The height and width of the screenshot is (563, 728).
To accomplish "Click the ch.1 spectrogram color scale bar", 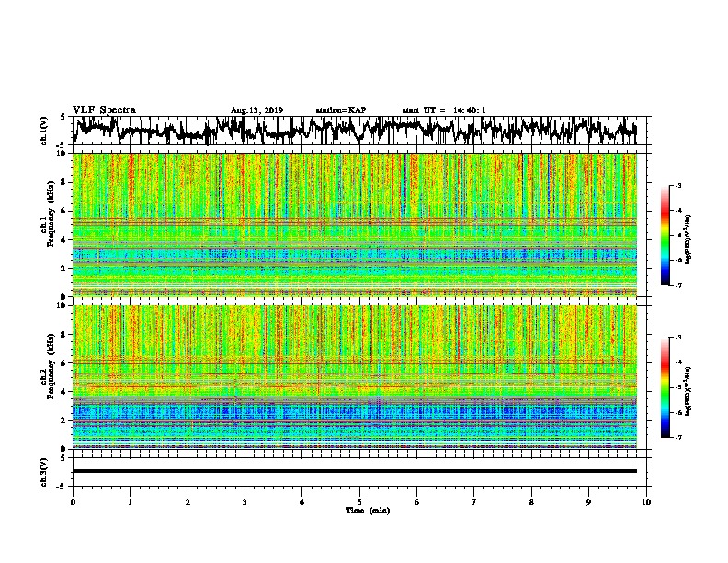I will 665,236.
